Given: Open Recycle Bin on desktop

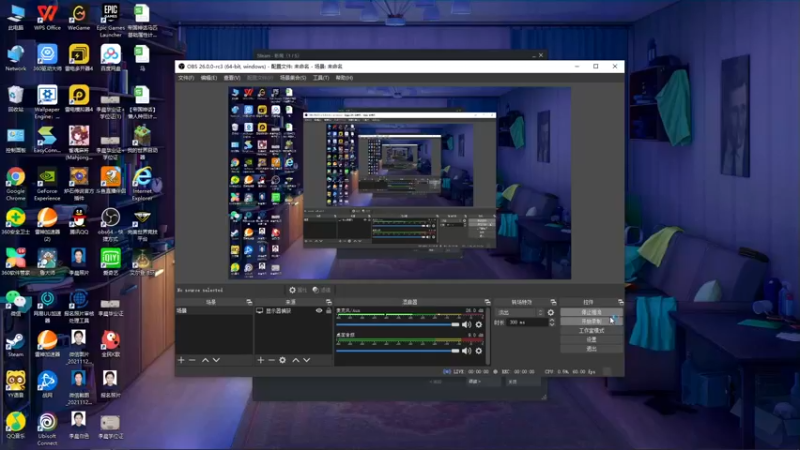Looking at the screenshot, I should click(15, 98).
